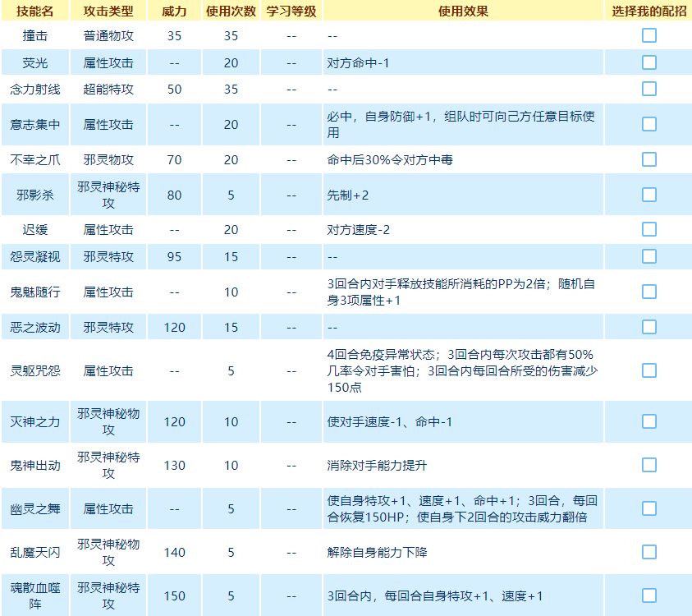The image size is (692, 616).
Task: Click the skill name 撞击
Action: [34, 36]
